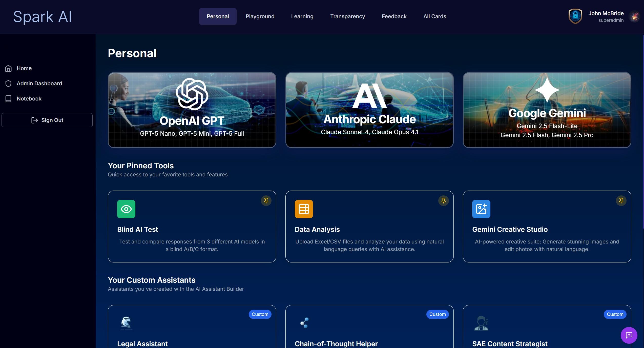This screenshot has width=644, height=348.
Task: Click the Chain-of-Thought Helper title
Action: point(336,344)
